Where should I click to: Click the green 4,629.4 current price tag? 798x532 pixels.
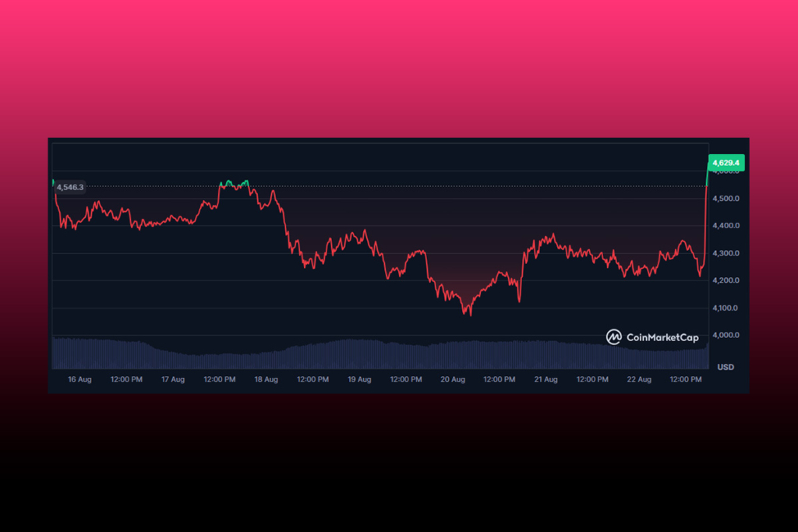coord(726,163)
